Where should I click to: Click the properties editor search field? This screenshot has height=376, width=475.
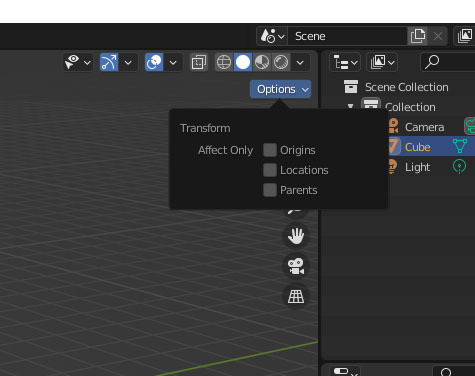pyautogui.click(x=454, y=371)
